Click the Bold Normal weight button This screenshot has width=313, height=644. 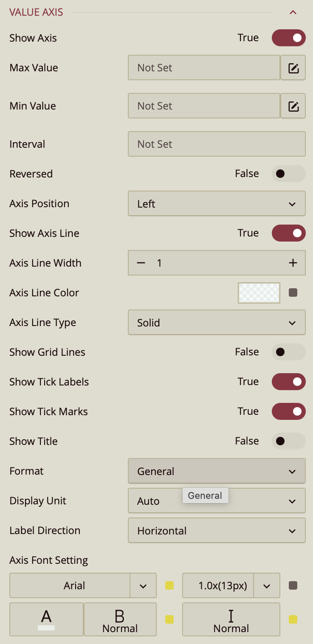click(120, 619)
